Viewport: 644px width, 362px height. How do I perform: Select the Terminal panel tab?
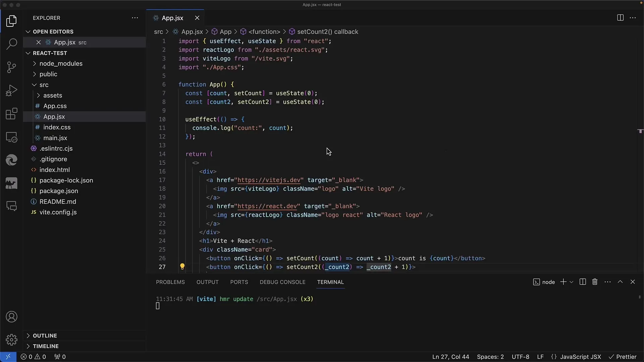(330, 282)
